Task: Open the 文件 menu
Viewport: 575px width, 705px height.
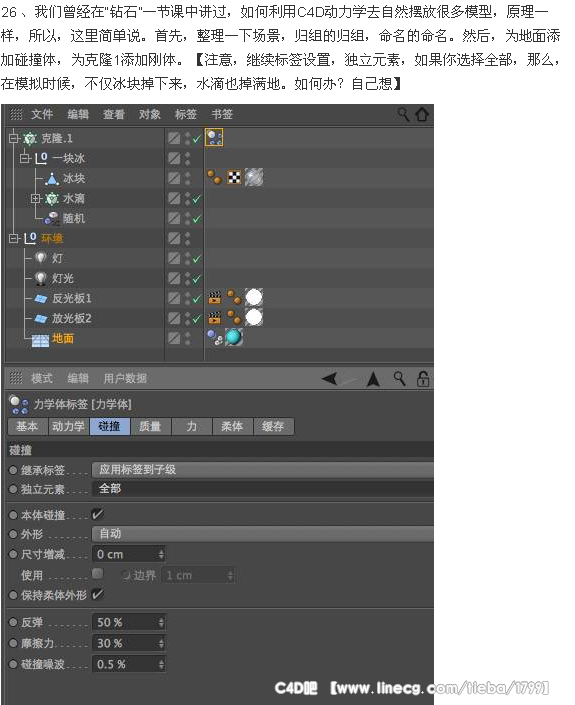Action: 42,114
